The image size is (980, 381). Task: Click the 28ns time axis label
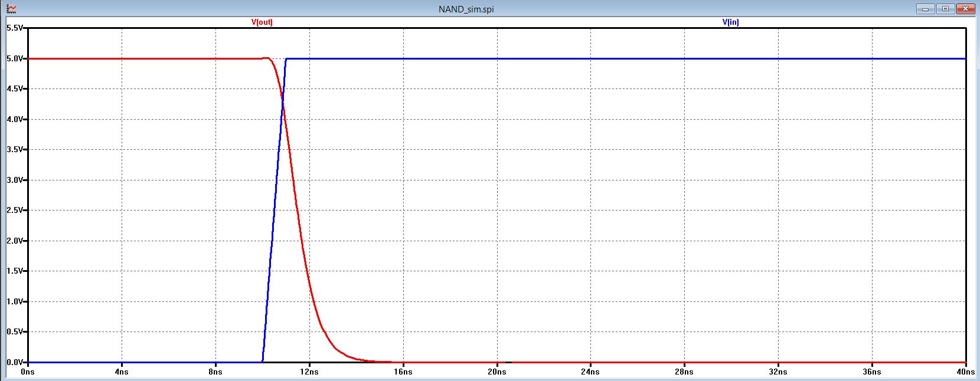coord(684,372)
